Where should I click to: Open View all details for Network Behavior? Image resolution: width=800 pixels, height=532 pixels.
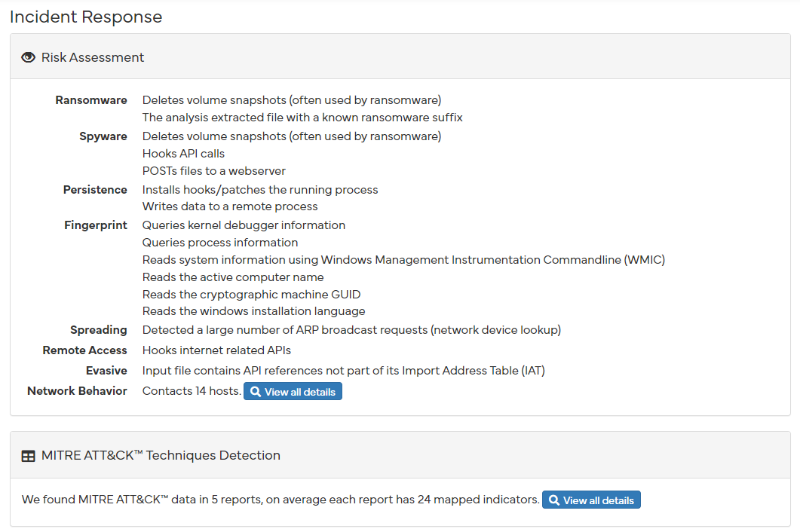tap(293, 392)
